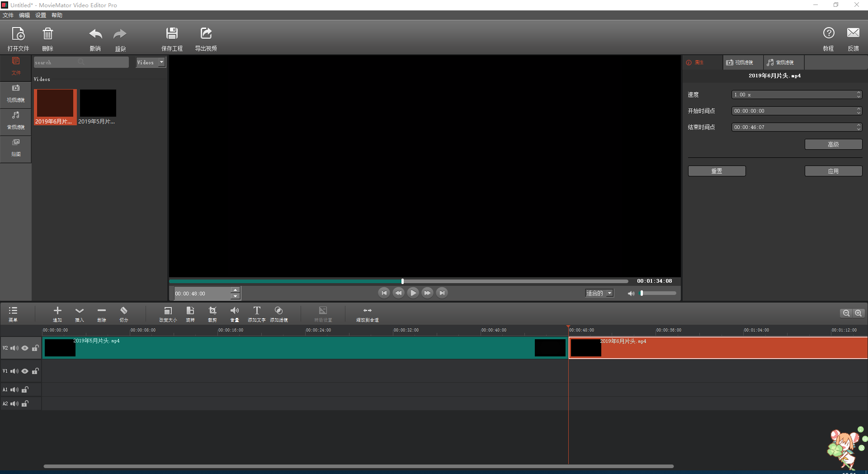Mute the A1 audio track

point(14,390)
